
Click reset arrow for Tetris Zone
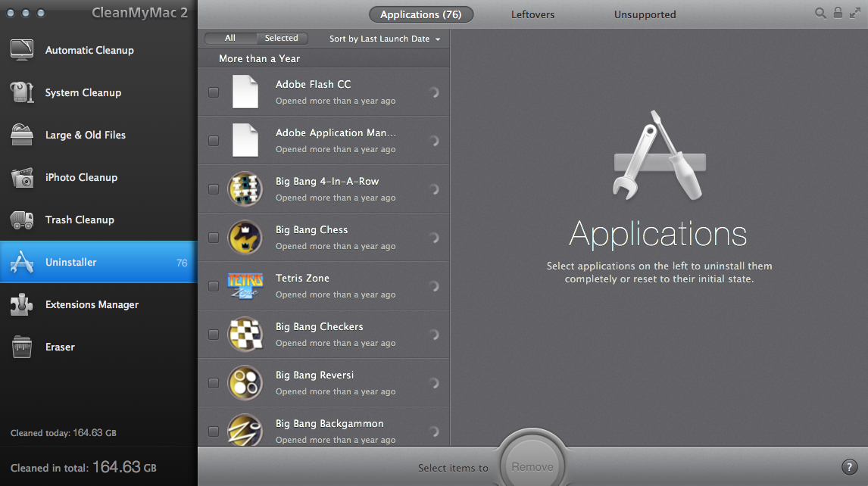click(434, 286)
